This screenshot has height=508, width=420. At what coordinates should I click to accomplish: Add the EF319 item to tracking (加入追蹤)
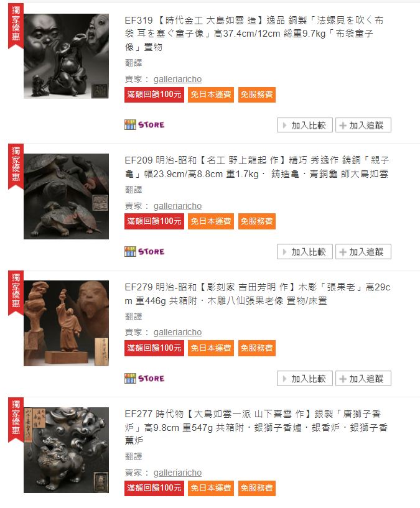pyautogui.click(x=363, y=125)
